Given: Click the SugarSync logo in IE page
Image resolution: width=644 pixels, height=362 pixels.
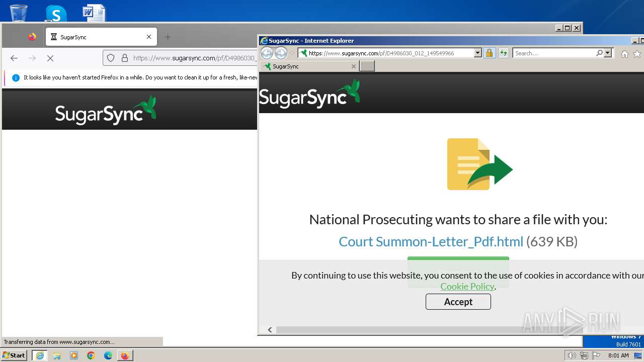Looking at the screenshot, I should (309, 94).
